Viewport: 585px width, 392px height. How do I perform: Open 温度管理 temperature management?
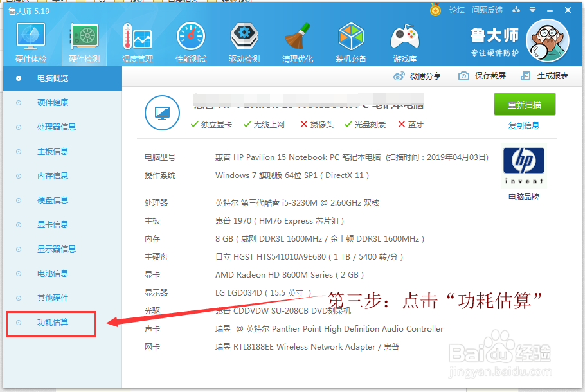coord(138,42)
